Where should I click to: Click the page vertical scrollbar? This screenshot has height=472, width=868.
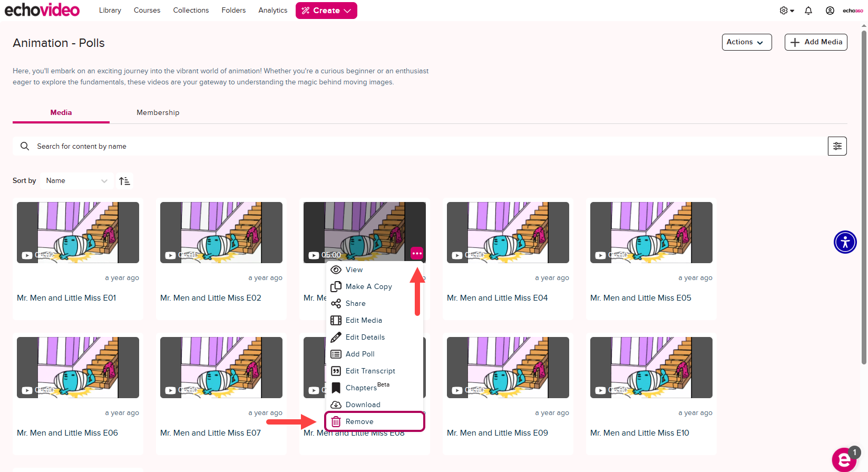(864, 198)
